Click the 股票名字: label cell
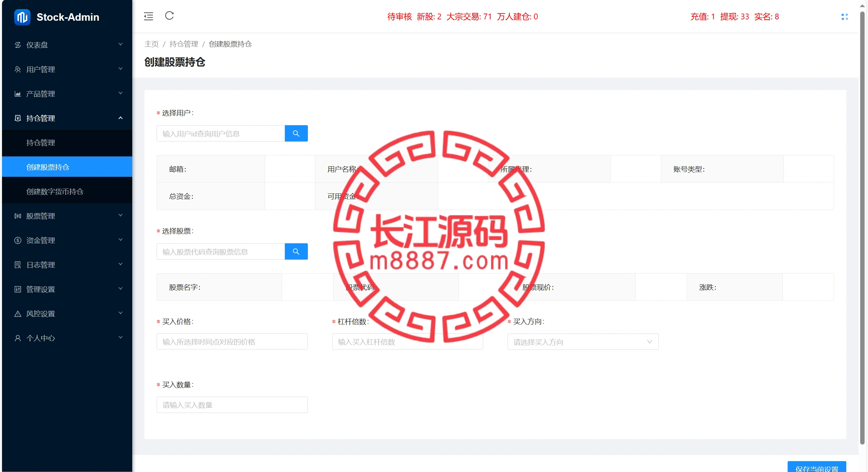 (219, 287)
